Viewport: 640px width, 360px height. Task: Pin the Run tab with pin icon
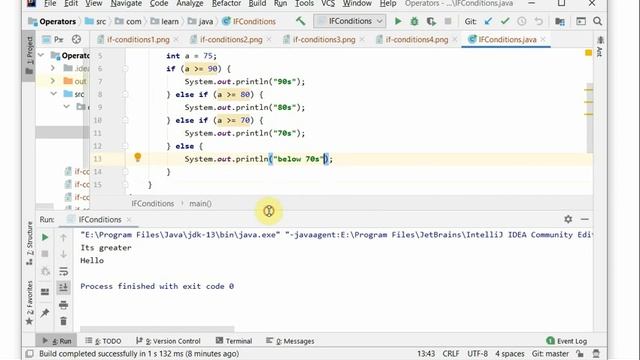[45, 313]
